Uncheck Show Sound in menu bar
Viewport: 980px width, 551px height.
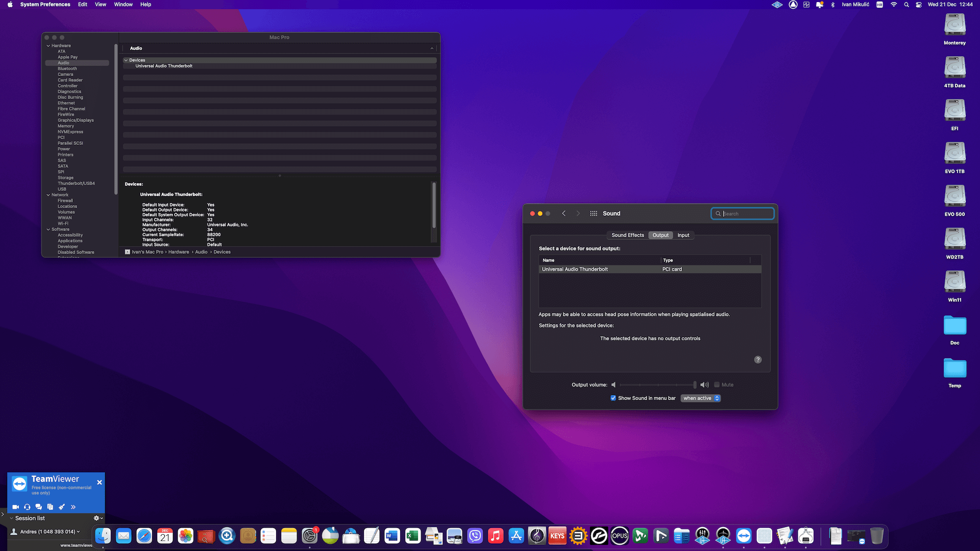pyautogui.click(x=613, y=398)
